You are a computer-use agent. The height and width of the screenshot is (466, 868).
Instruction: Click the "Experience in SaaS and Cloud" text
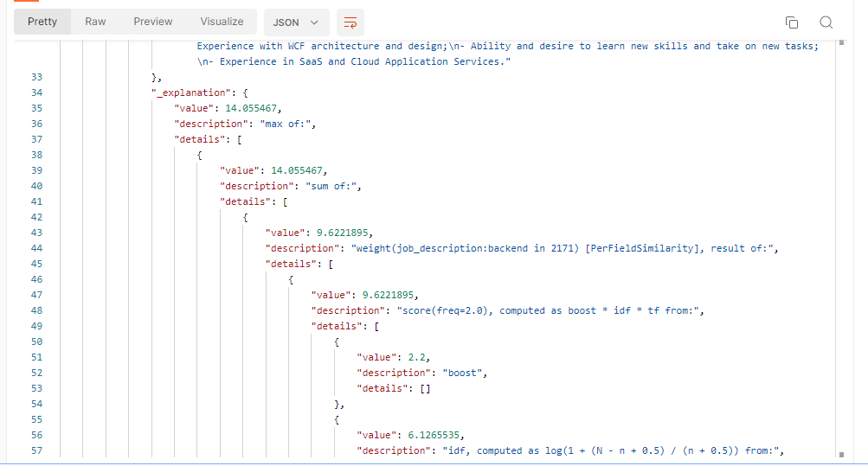(354, 61)
